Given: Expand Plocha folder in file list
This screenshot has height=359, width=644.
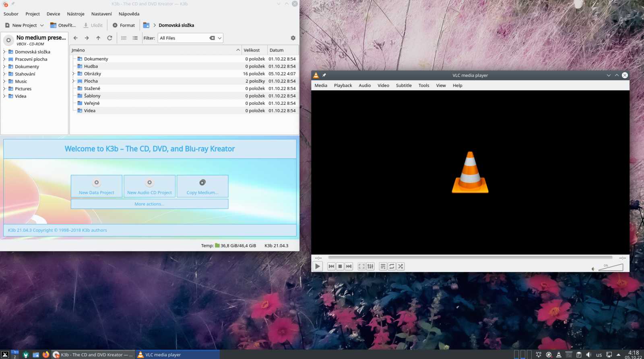Looking at the screenshot, I should tap(74, 81).
